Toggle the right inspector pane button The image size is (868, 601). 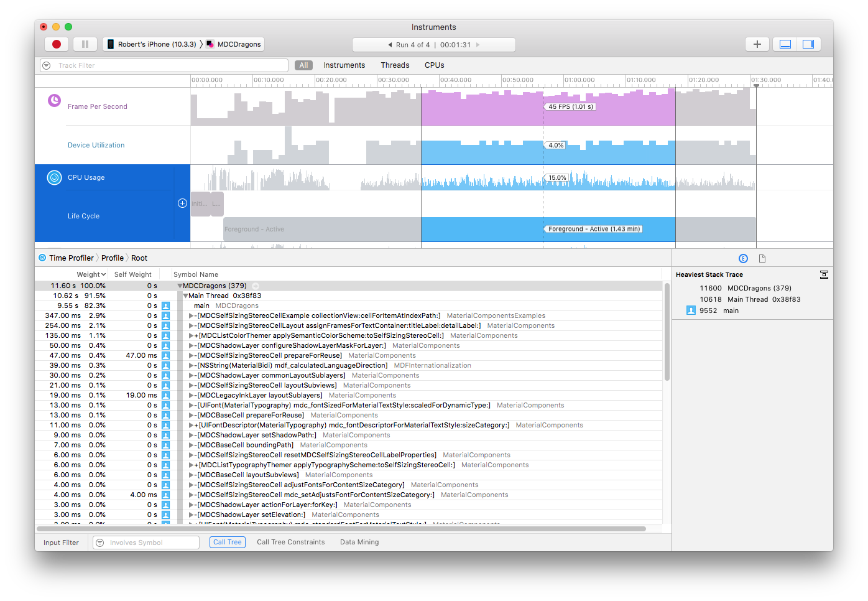[x=808, y=44]
